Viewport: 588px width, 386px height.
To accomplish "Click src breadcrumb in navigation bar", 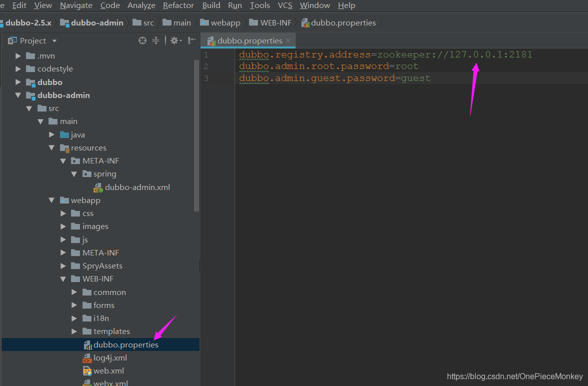I will [x=143, y=23].
